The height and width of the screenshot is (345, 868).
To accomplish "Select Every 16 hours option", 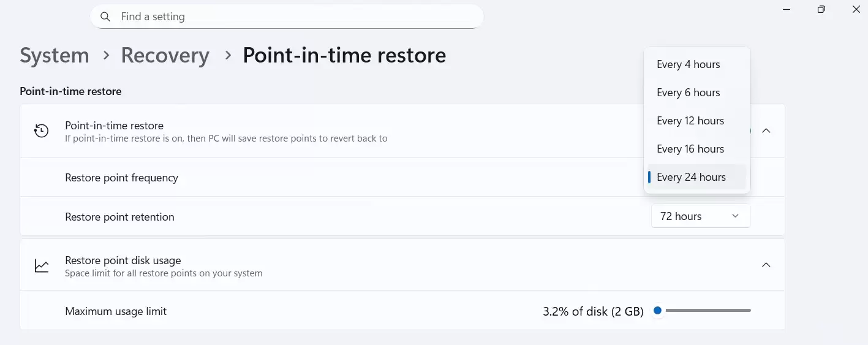I will (x=690, y=149).
